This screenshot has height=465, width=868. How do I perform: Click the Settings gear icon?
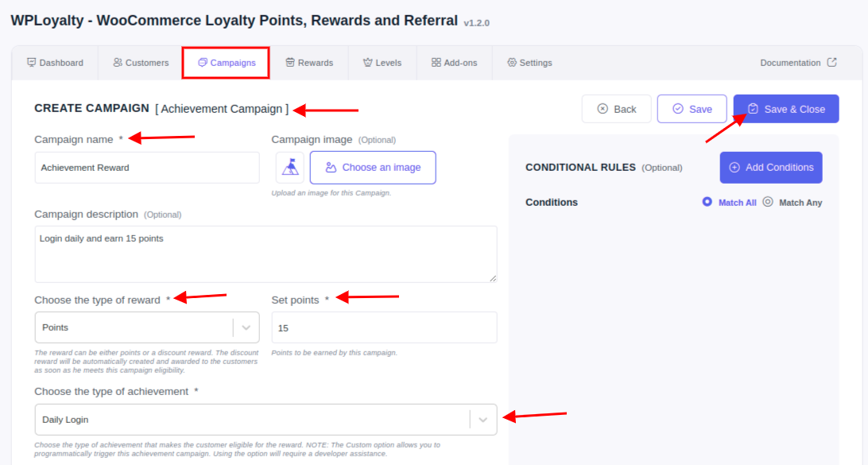(x=512, y=63)
